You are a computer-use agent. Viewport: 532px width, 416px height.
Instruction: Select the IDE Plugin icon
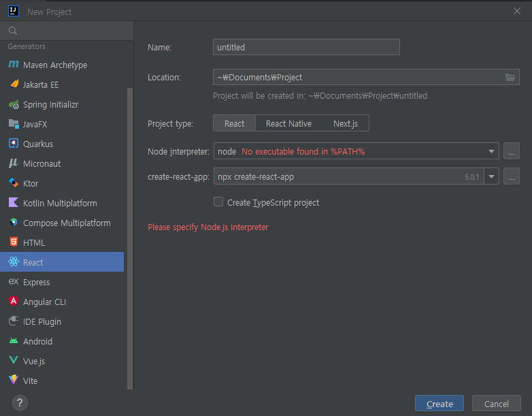pyautogui.click(x=14, y=321)
